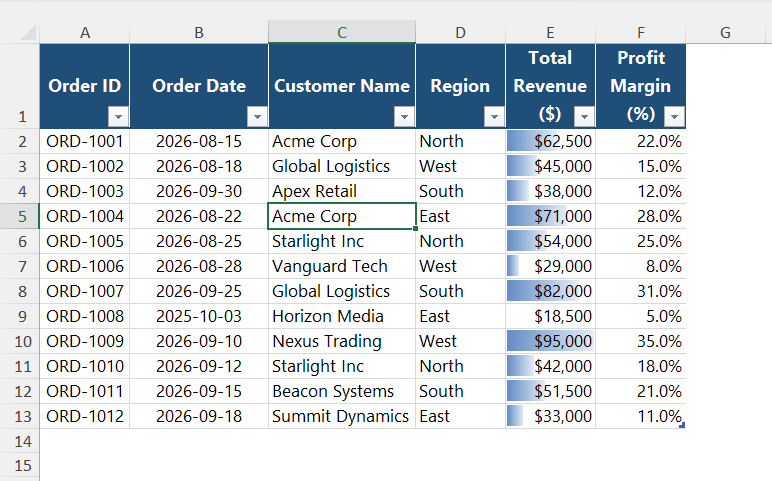Viewport: 772px width, 481px height.
Task: Click cell ORD-1001
Action: pos(85,141)
